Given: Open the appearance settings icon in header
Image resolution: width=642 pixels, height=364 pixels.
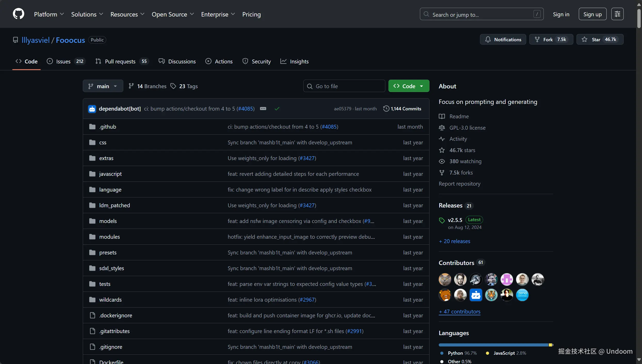Looking at the screenshot, I should coord(617,14).
